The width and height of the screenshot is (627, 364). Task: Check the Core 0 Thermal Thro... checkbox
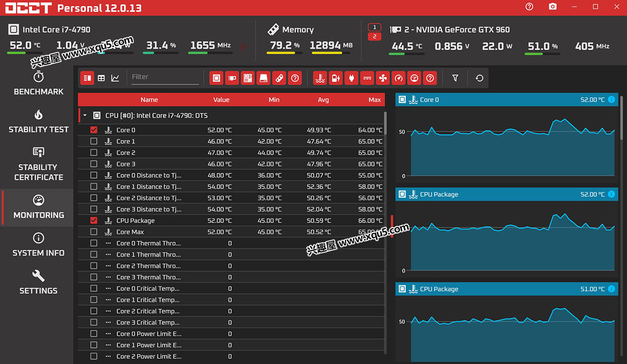[94, 243]
